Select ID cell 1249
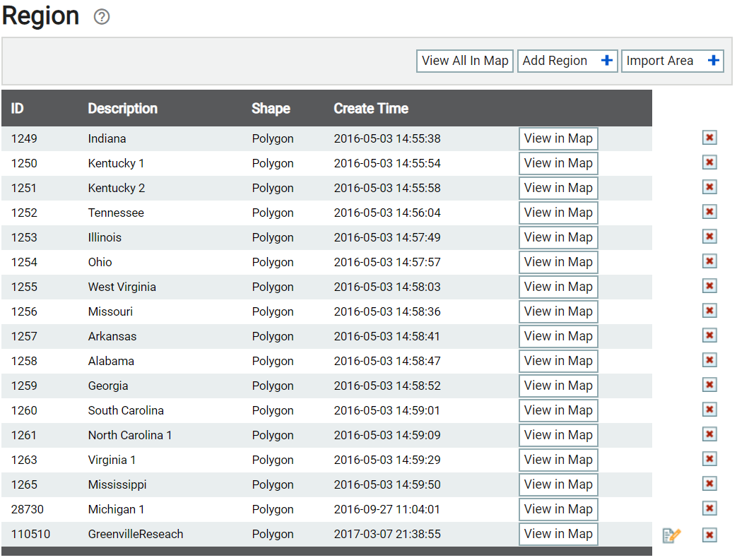 tap(24, 138)
